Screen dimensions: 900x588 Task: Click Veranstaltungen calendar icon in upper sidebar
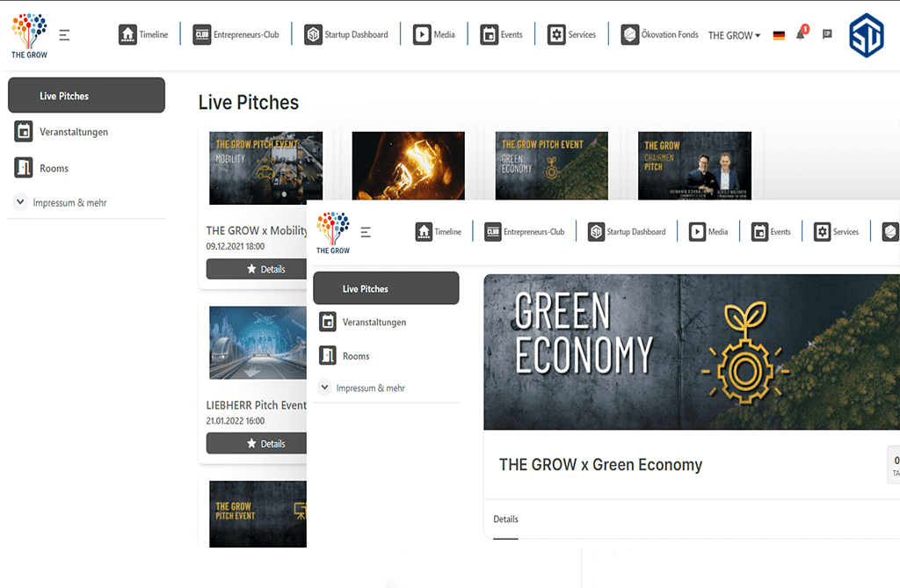pos(24,132)
